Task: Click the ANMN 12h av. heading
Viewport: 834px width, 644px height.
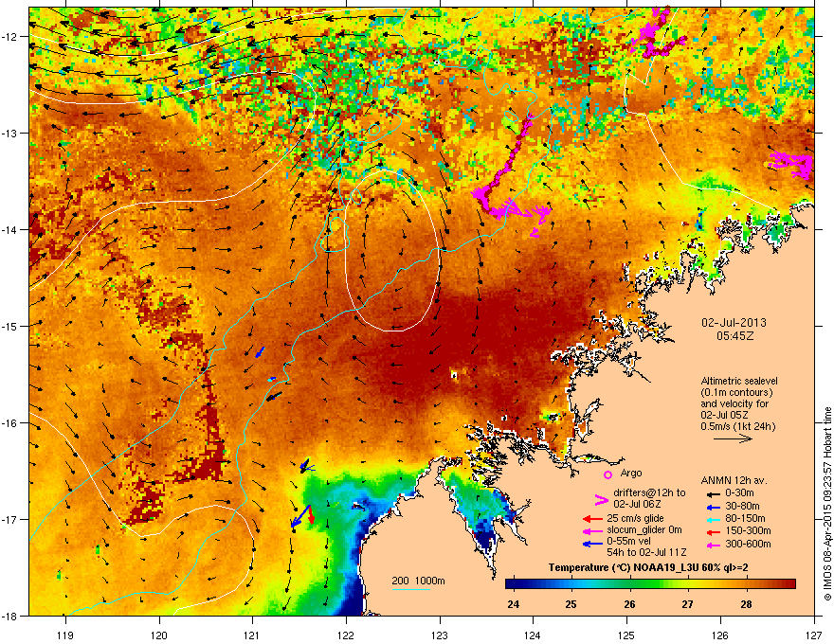Action: coord(734,481)
